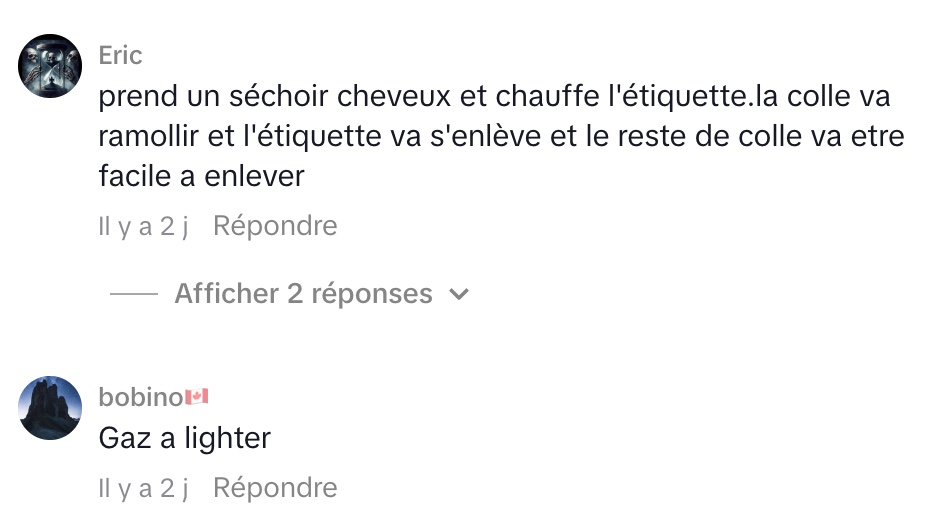Open the Eric username link
The height and width of the screenshot is (528, 936).
coord(120,56)
